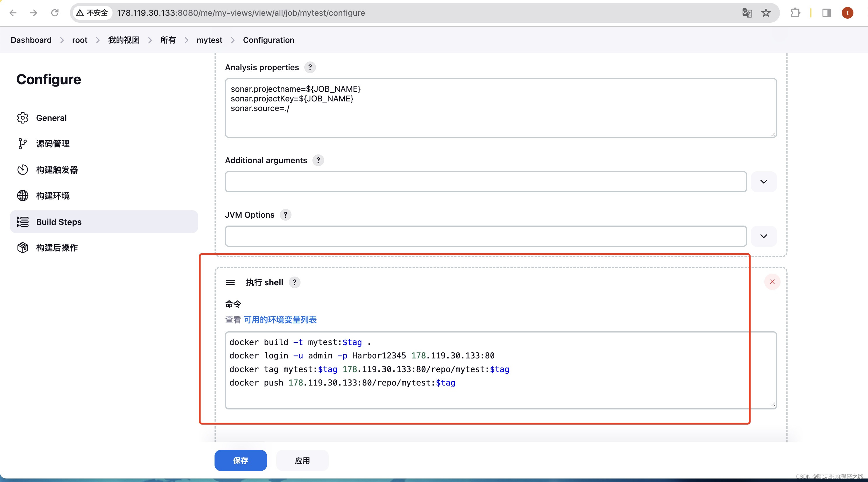Click the Dashboard breadcrumb menu item
This screenshot has height=482, width=868.
[31, 40]
